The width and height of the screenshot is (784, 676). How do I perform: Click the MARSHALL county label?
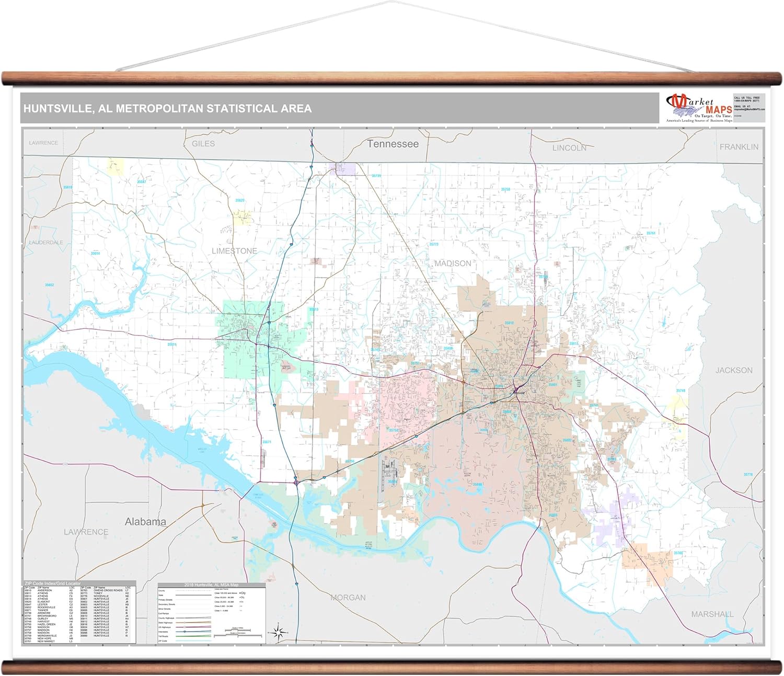pos(712,614)
